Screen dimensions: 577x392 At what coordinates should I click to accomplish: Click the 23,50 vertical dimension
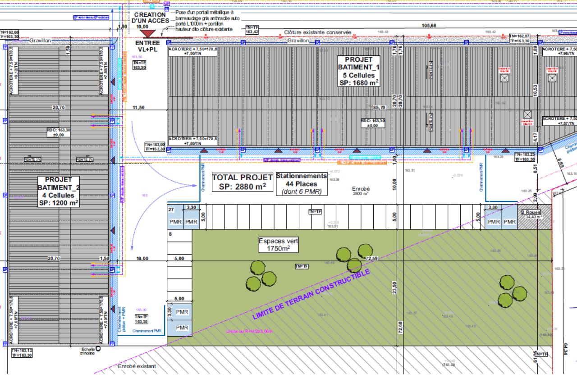pos(395,287)
